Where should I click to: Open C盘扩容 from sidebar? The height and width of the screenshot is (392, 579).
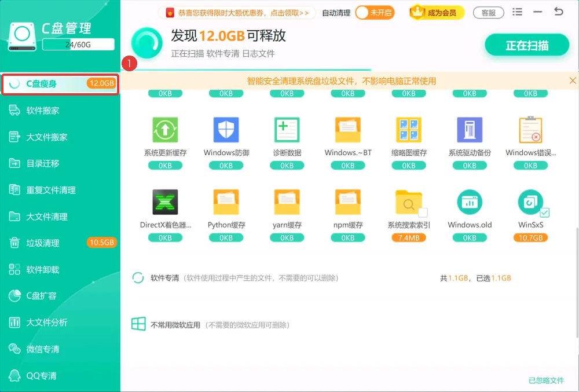point(60,296)
